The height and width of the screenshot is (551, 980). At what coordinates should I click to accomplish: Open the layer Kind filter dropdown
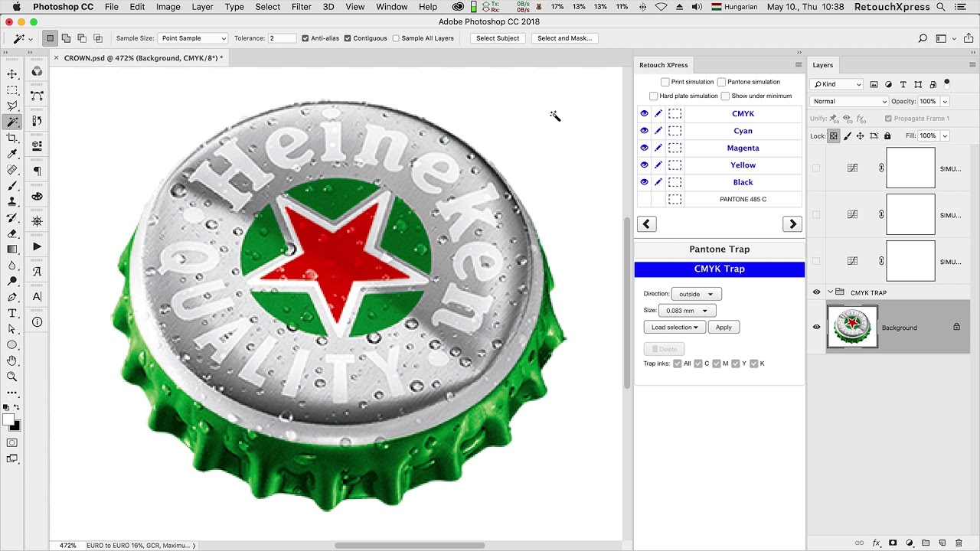click(x=838, y=84)
